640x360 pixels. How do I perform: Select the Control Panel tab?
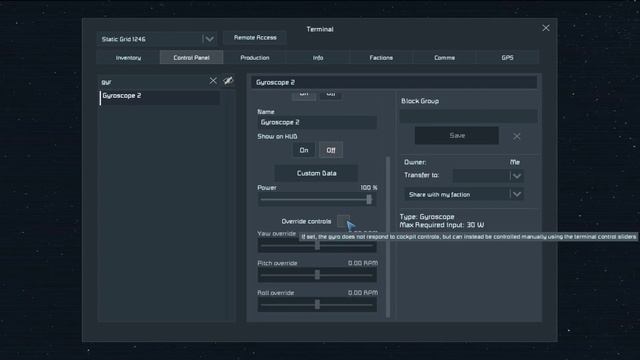click(191, 58)
